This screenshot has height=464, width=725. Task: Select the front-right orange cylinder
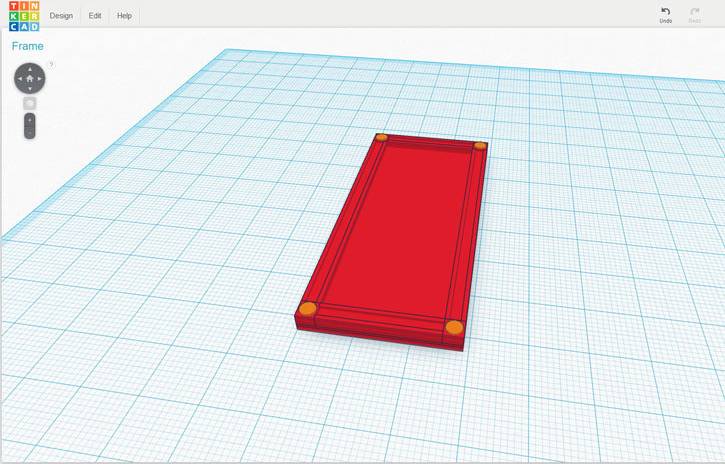pos(454,327)
